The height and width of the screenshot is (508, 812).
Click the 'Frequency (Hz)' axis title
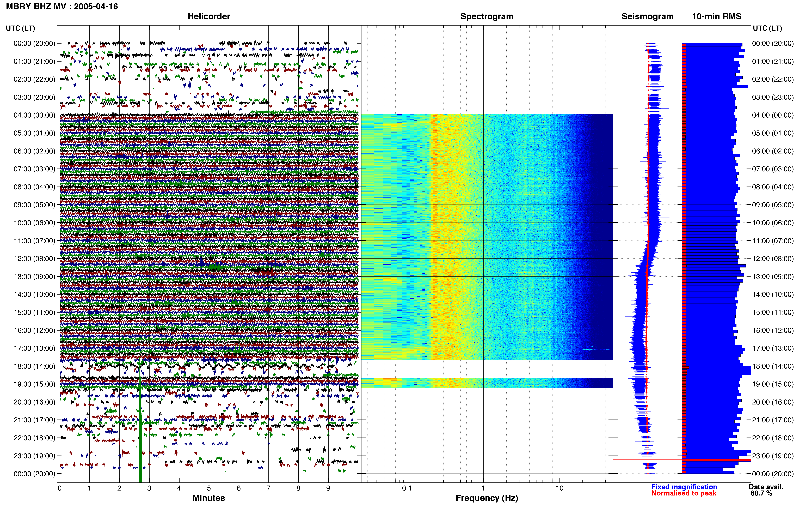[487, 498]
